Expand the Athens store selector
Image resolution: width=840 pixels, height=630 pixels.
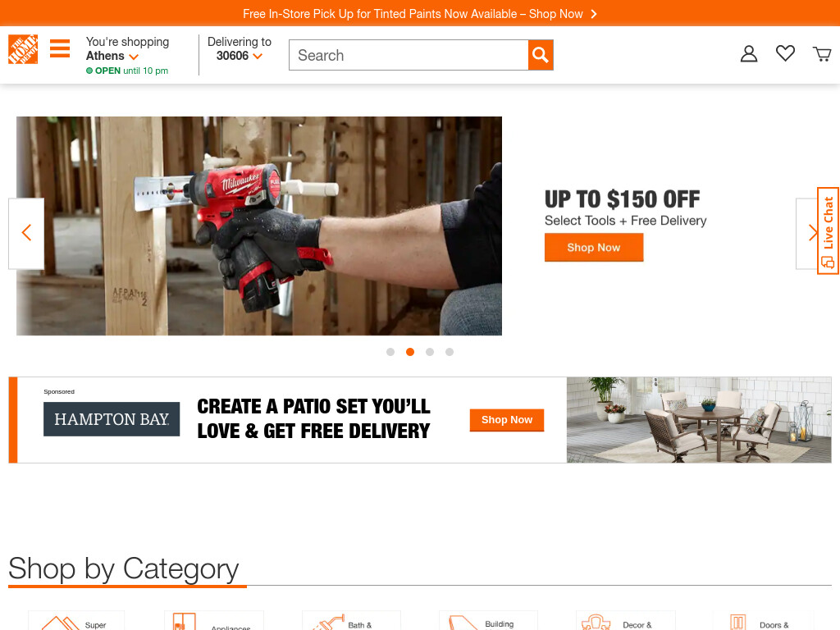tap(112, 56)
